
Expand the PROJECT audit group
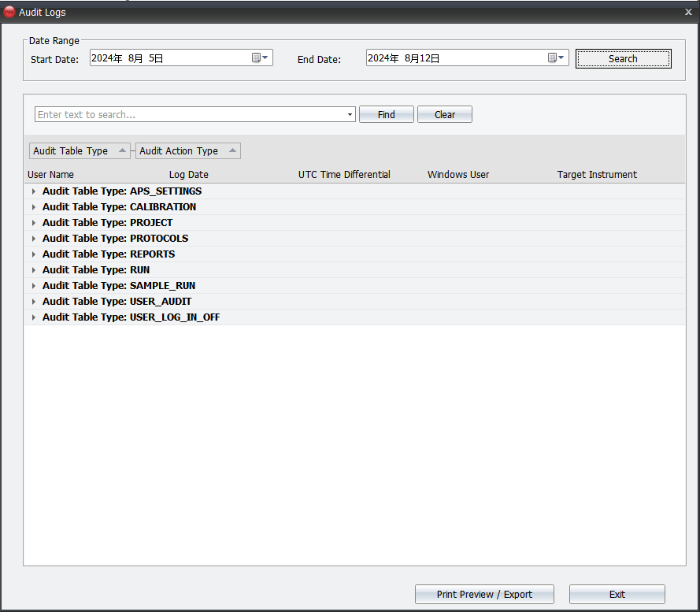34,222
